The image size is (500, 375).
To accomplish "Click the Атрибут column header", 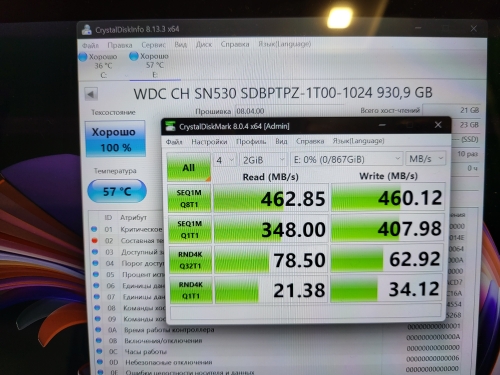I will 133,218.
